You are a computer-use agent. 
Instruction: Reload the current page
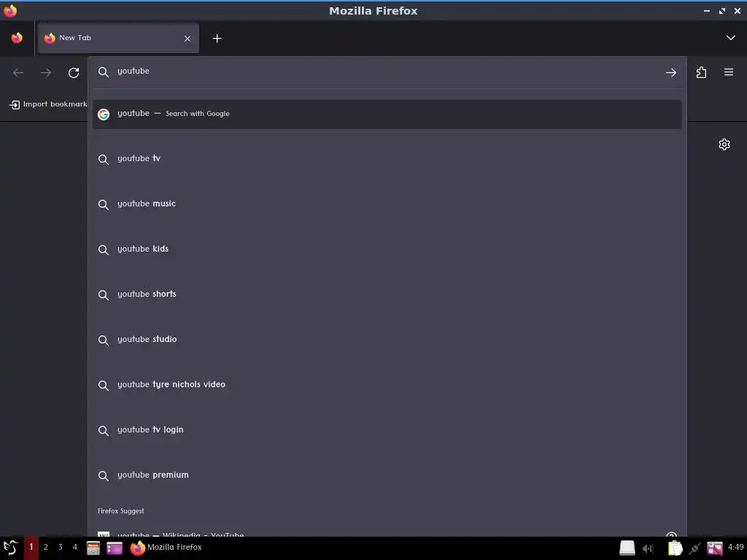(x=74, y=72)
